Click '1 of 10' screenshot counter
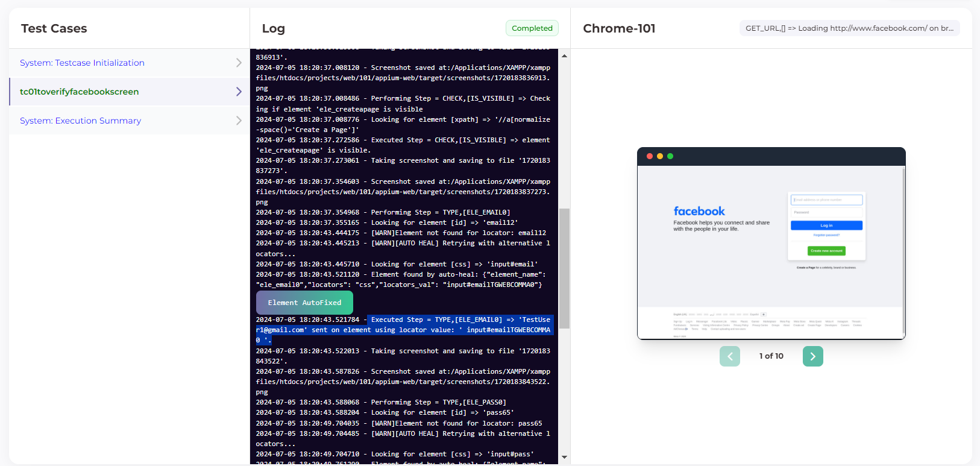 pyautogui.click(x=771, y=356)
